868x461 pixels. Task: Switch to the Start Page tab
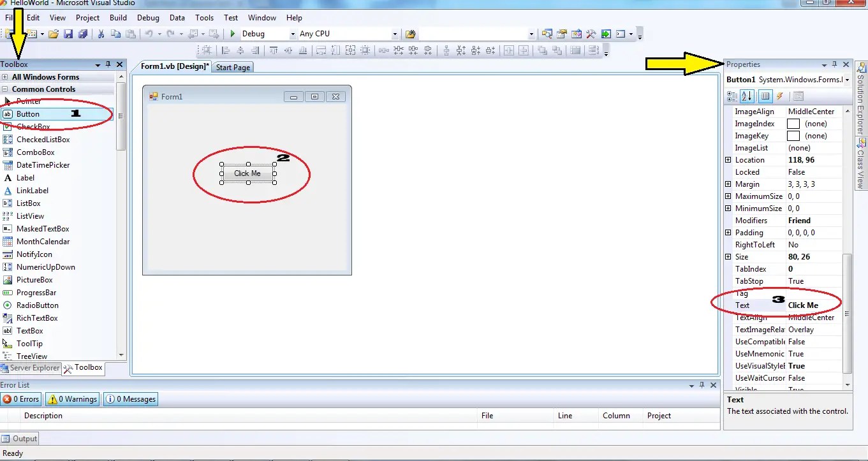click(233, 66)
